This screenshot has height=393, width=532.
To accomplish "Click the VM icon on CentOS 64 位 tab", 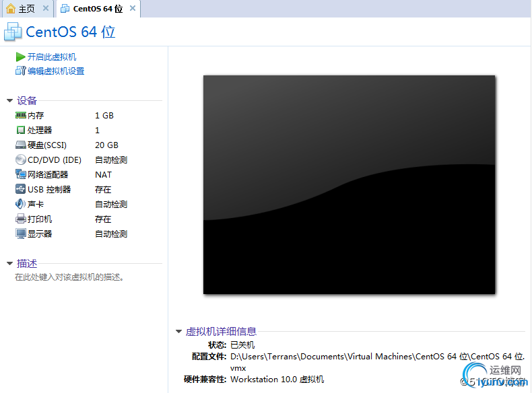I will pyautogui.click(x=65, y=9).
